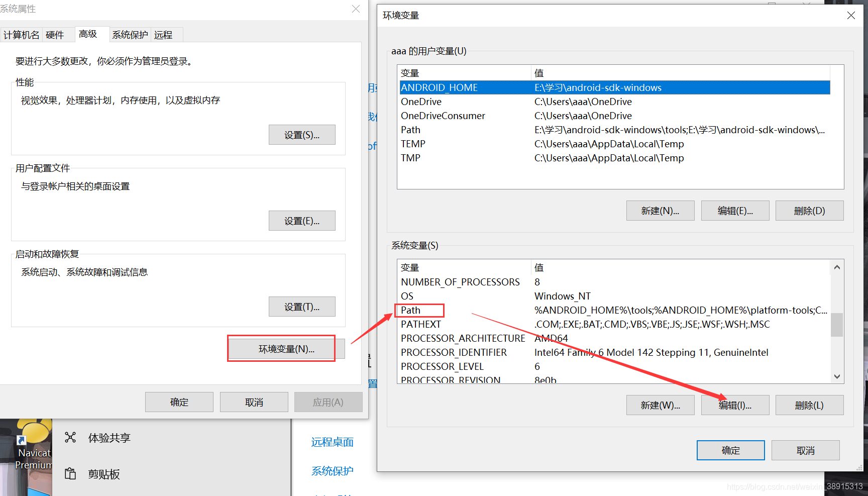Image resolution: width=868 pixels, height=496 pixels.
Task: Delete user variable with 删除(D)
Action: [809, 211]
